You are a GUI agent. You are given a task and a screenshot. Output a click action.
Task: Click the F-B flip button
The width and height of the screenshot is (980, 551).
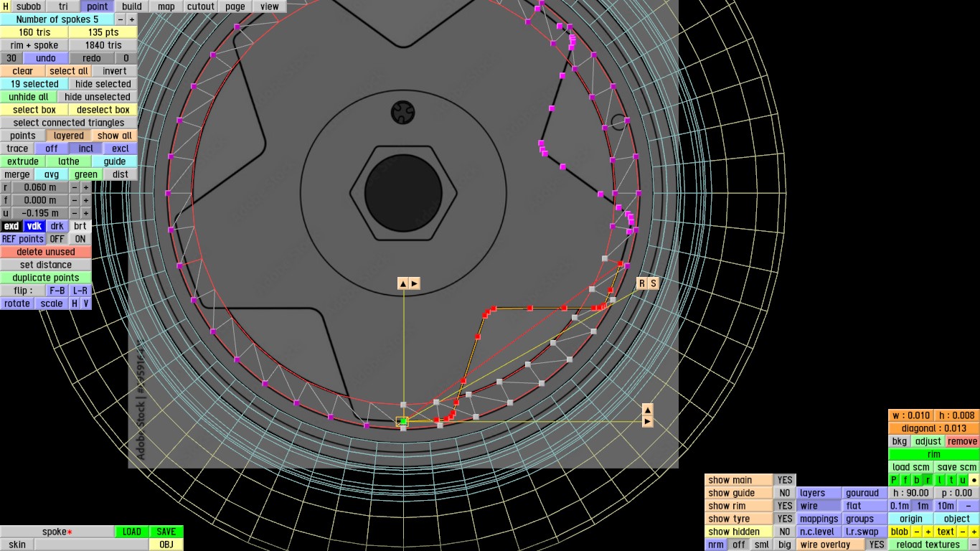[57, 291]
